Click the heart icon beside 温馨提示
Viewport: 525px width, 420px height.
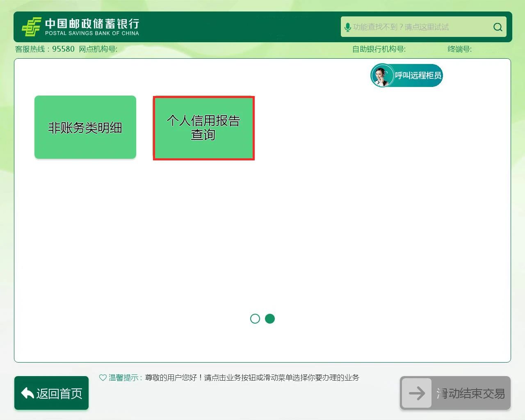(103, 377)
